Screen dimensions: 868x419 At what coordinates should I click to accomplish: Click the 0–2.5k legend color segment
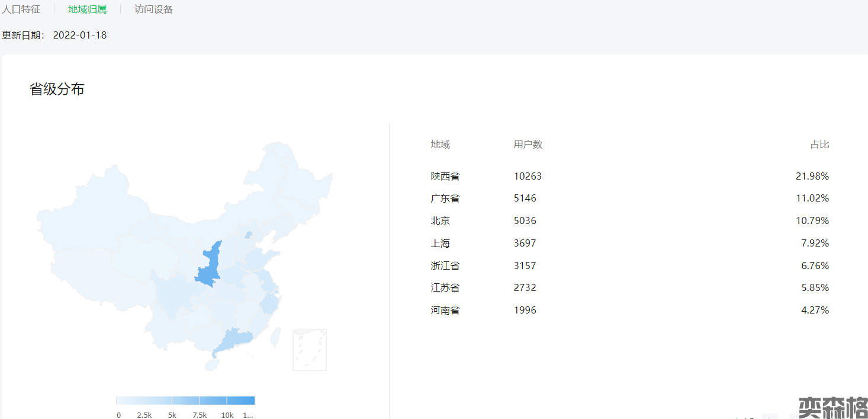(130, 401)
